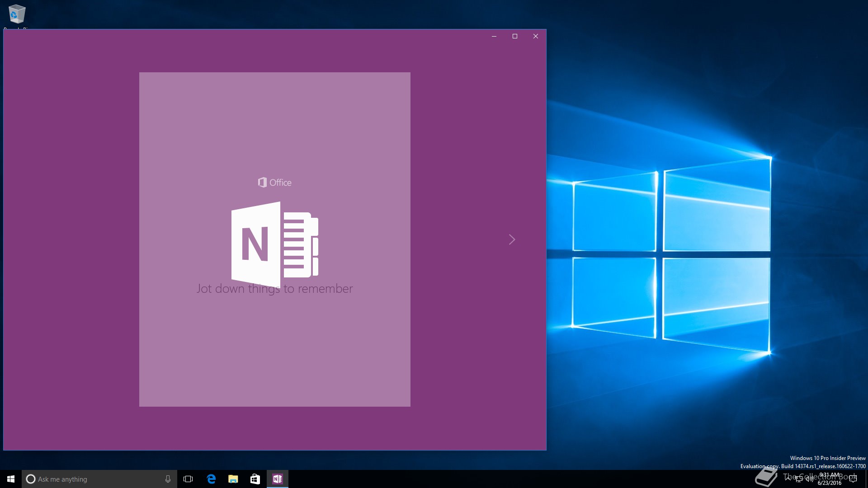This screenshot has width=868, height=488.
Task: Open File Explorer from taskbar
Action: 233,479
